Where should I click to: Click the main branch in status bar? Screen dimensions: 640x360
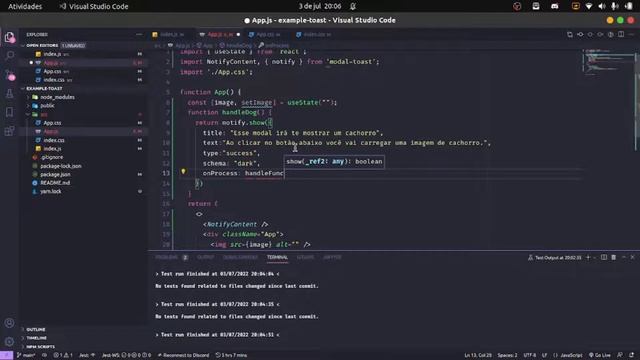click(26, 355)
